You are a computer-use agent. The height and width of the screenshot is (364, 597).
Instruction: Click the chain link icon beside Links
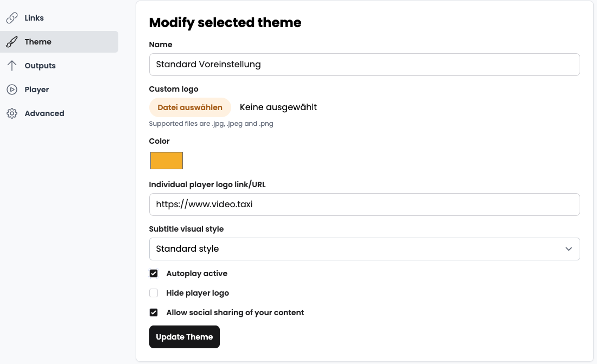12,18
